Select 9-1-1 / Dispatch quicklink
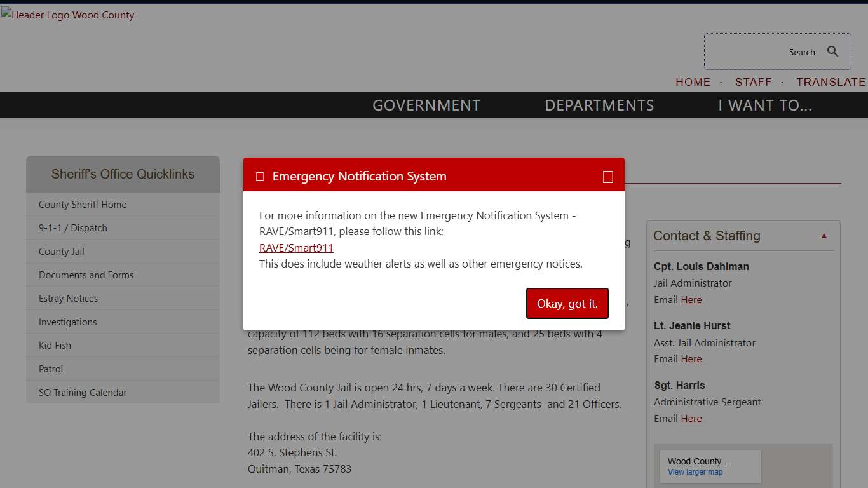Image resolution: width=868 pixels, height=488 pixels. (73, 228)
